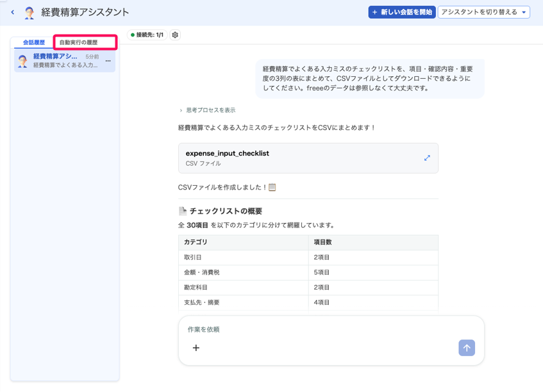Click the 経費精算アシスタント page title
543x392 pixels.
(x=85, y=12)
